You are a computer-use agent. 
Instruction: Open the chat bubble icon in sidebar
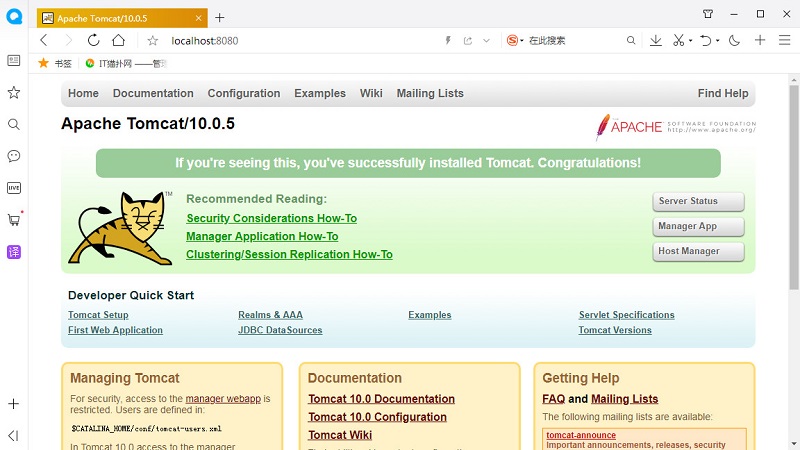(14, 156)
